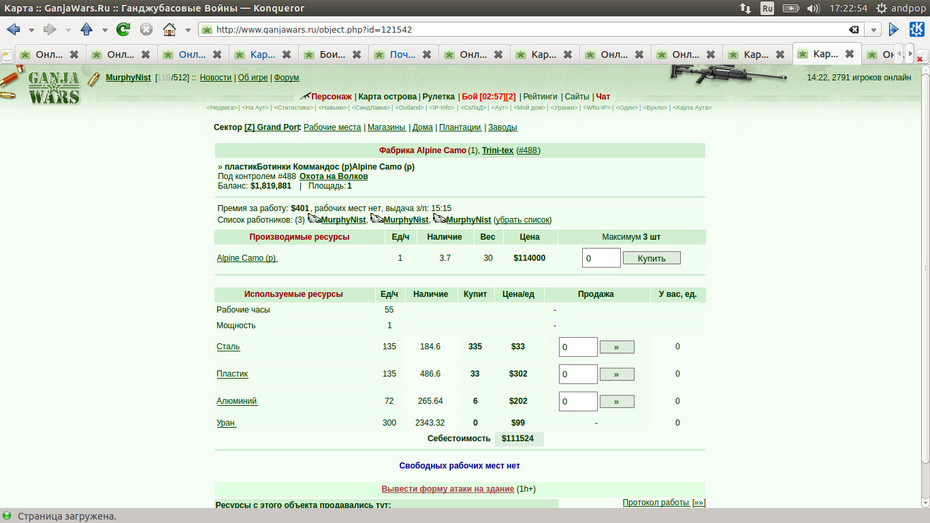Viewport: 930px width, 523px height.
Task: Expand dropdown arrow next to Home icon
Action: (x=187, y=30)
